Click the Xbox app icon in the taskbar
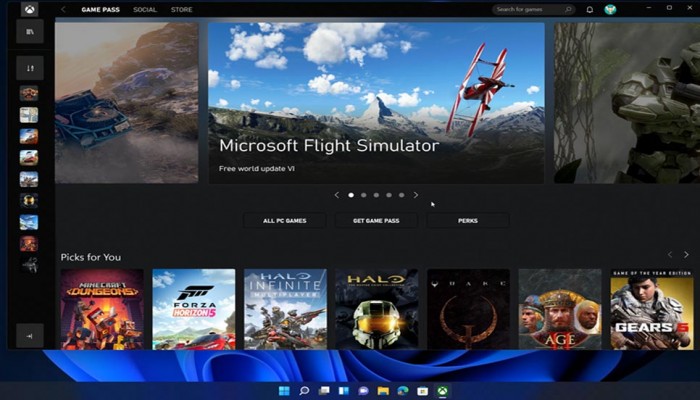Viewport: 700px width, 400px height. [x=442, y=391]
